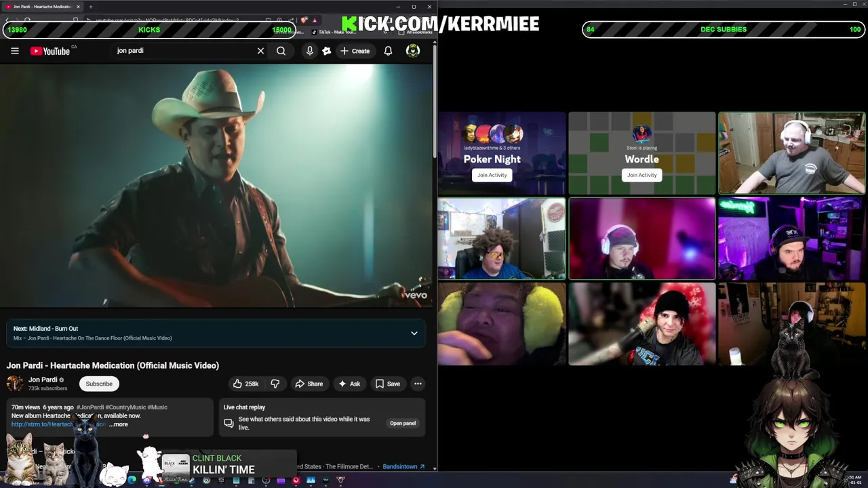This screenshot has width=868, height=488.
Task: Select the curly-wig person video tile
Action: tap(502, 239)
